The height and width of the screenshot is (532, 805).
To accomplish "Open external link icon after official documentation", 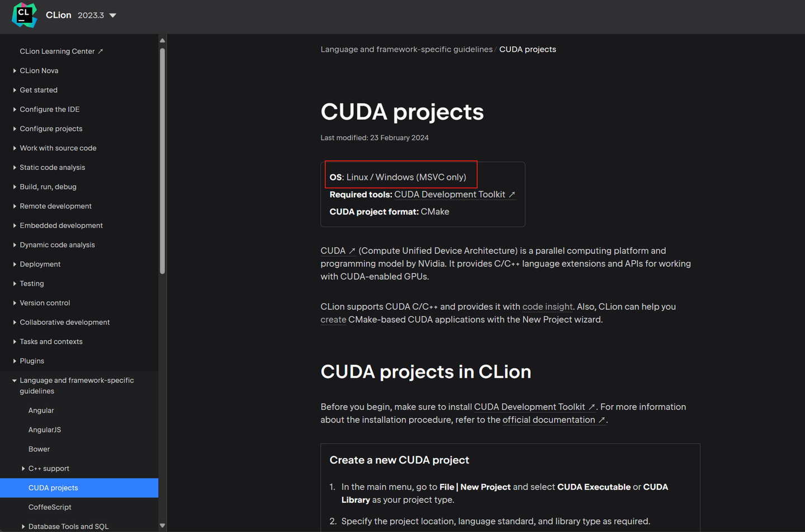I will [602, 420].
